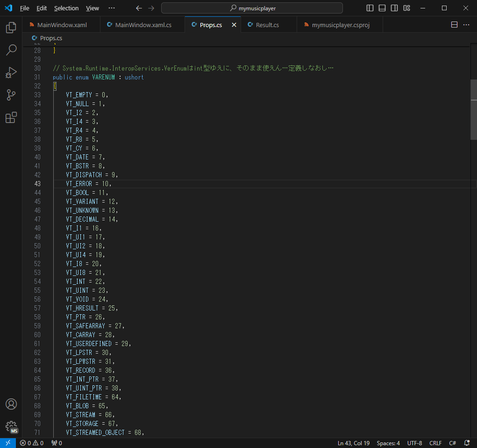Image resolution: width=477 pixels, height=448 pixels.
Task: Click the VS Code logo icon
Action: tap(8, 8)
